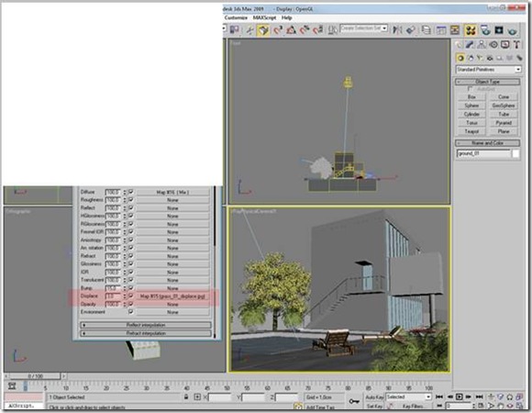532x413 pixels.
Task: Open the Customize menu
Action: click(x=236, y=17)
